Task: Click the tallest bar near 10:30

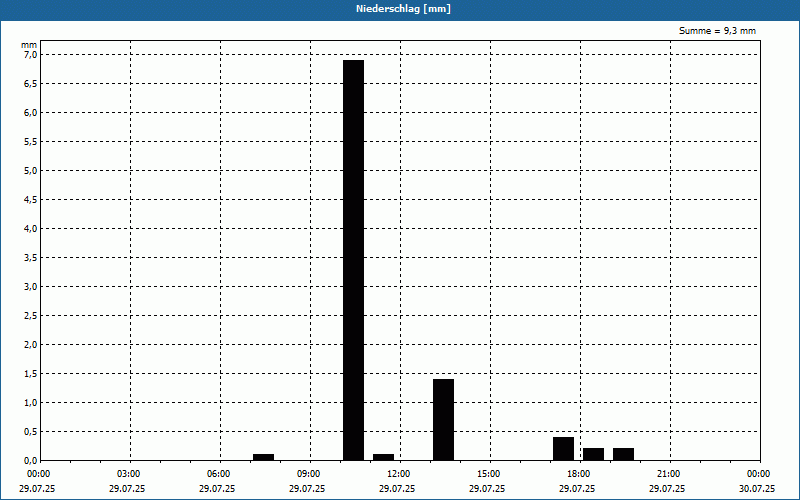Action: pos(353,260)
